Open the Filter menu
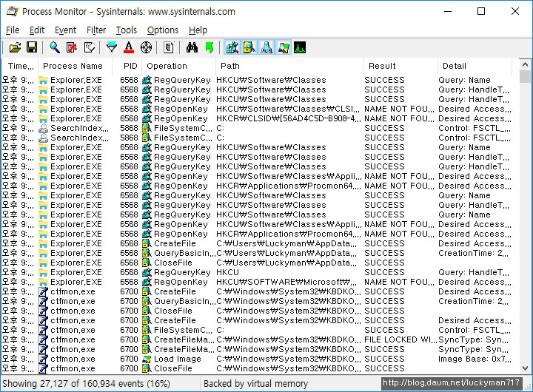 click(96, 30)
